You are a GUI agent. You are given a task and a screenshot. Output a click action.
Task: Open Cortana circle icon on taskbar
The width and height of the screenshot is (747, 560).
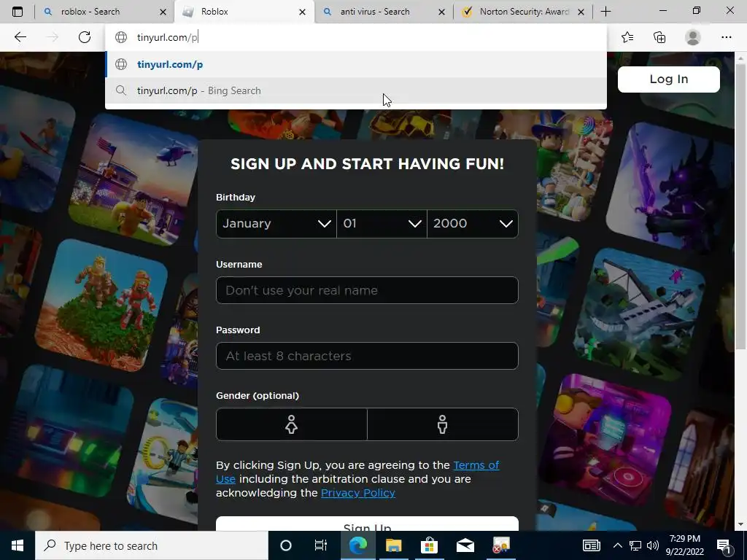[286, 545]
